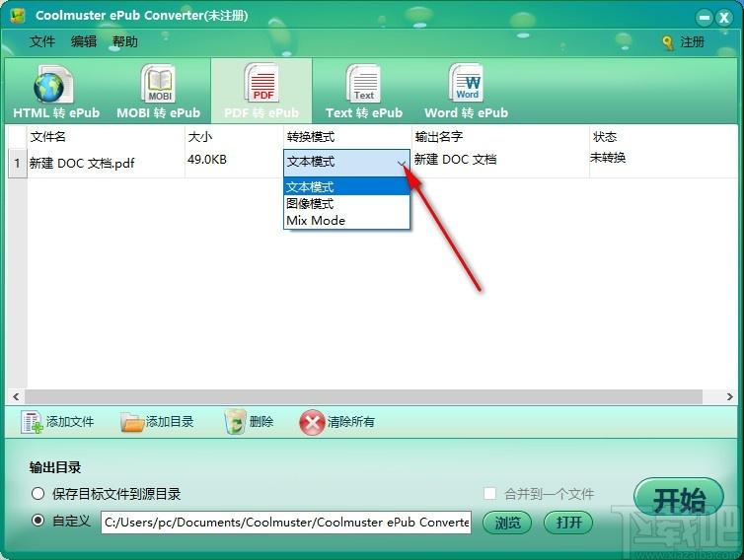
Task: Select the 自定义 radio button
Action: [37, 521]
